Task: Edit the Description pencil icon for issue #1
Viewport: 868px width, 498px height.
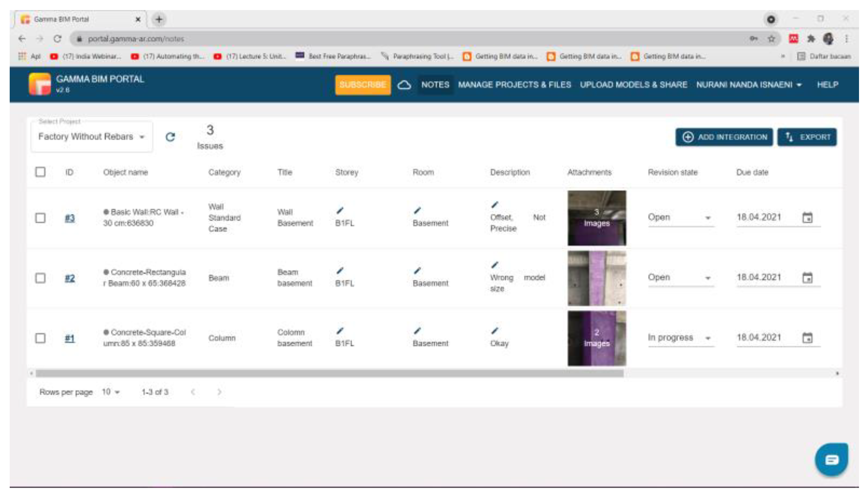Action: 495,331
